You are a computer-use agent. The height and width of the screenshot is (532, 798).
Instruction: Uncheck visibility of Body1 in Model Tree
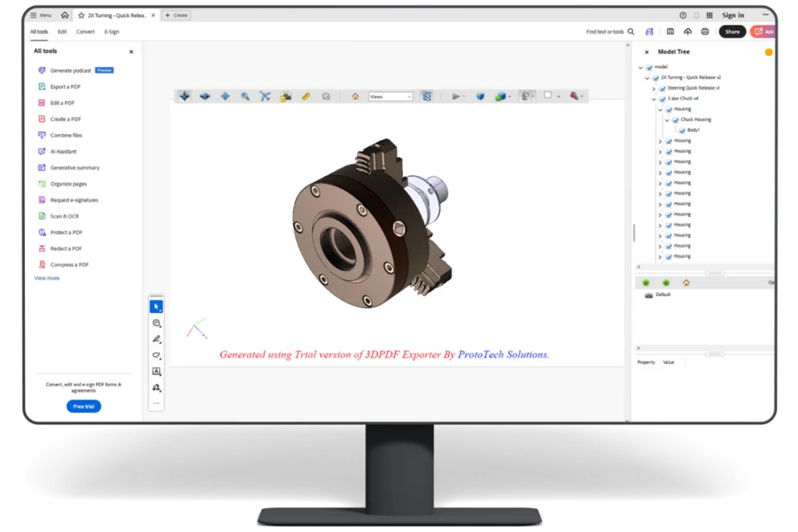683,129
